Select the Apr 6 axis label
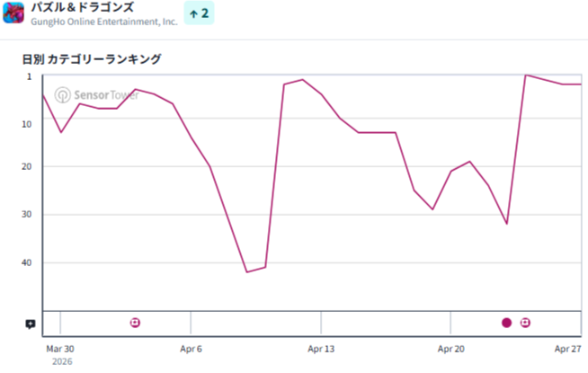The height and width of the screenshot is (373, 588). (191, 349)
